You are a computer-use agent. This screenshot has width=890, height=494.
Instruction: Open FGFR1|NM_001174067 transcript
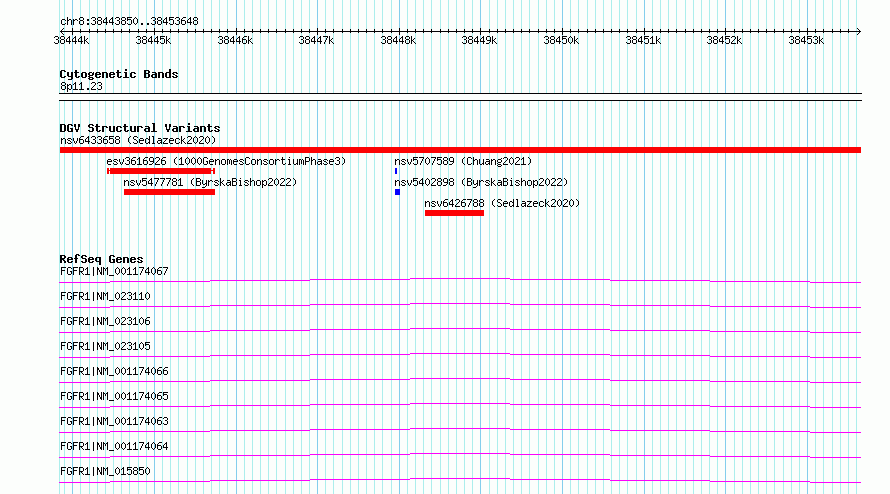point(114,271)
